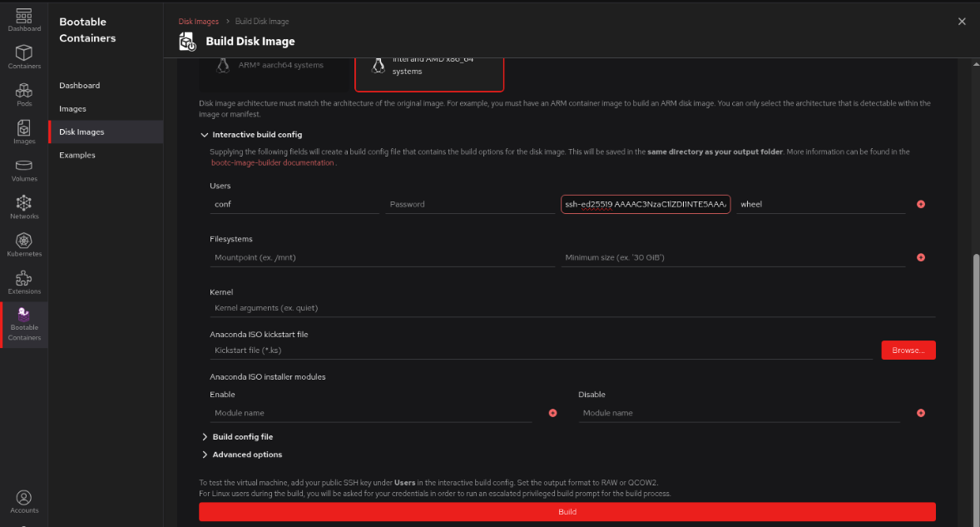
Task: Open the Pods section icon
Action: 24,94
